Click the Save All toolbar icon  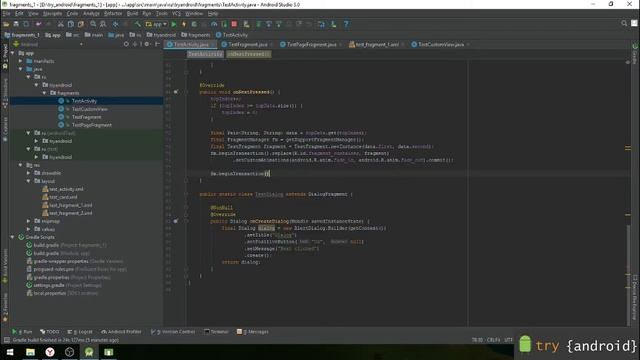(16, 24)
